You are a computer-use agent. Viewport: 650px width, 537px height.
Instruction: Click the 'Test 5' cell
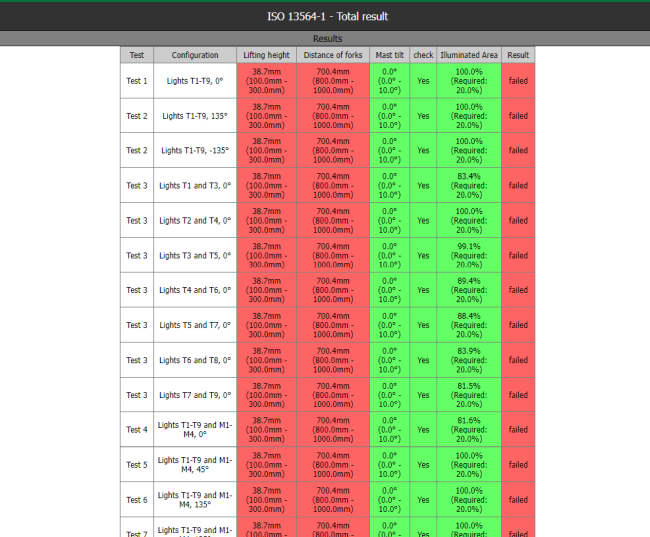[x=137, y=464]
